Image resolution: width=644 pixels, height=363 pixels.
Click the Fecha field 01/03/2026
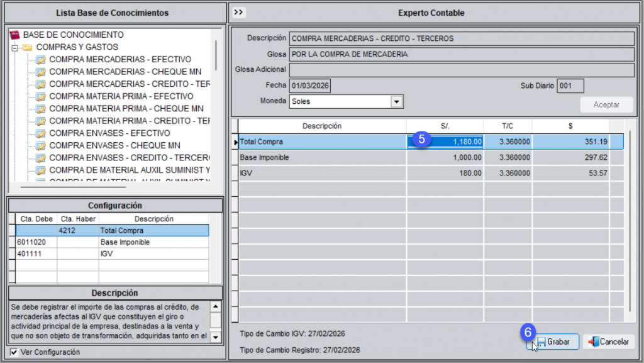coord(310,86)
